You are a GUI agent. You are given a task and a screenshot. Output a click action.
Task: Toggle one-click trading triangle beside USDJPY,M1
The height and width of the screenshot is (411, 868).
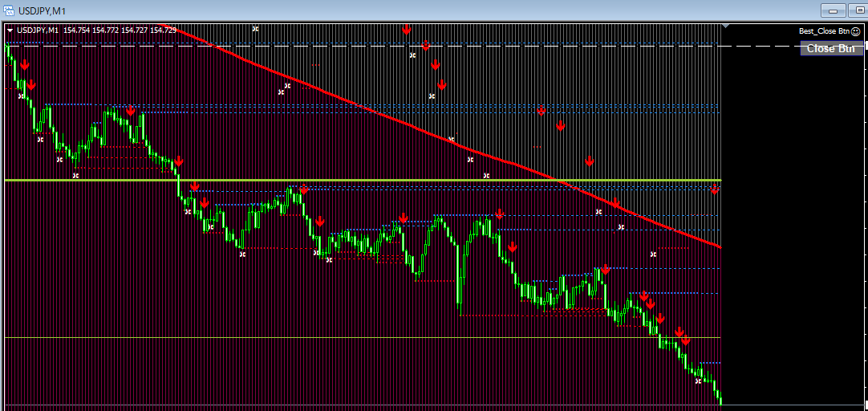point(10,30)
